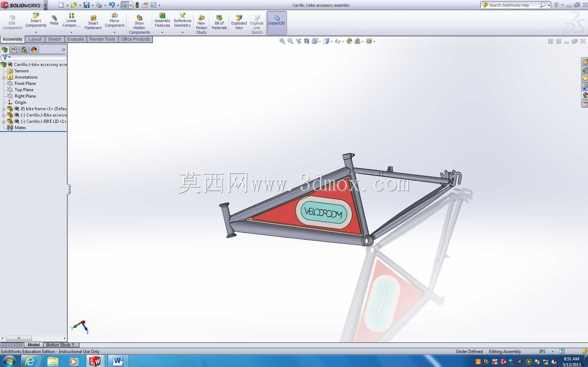Click the Options checklist icon

click(153, 5)
